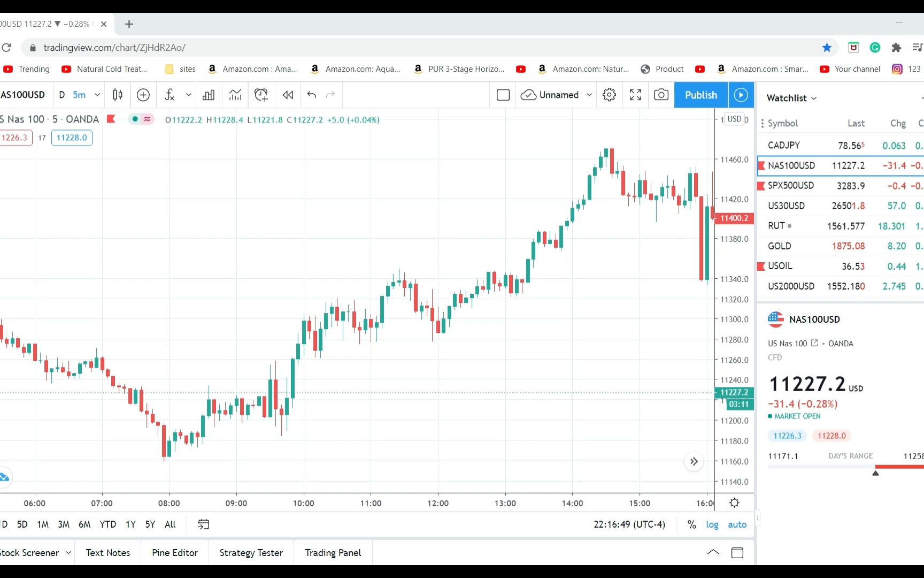The width and height of the screenshot is (924, 578).
Task: Expand the indicators favorites dropdown arrow
Action: [188, 95]
